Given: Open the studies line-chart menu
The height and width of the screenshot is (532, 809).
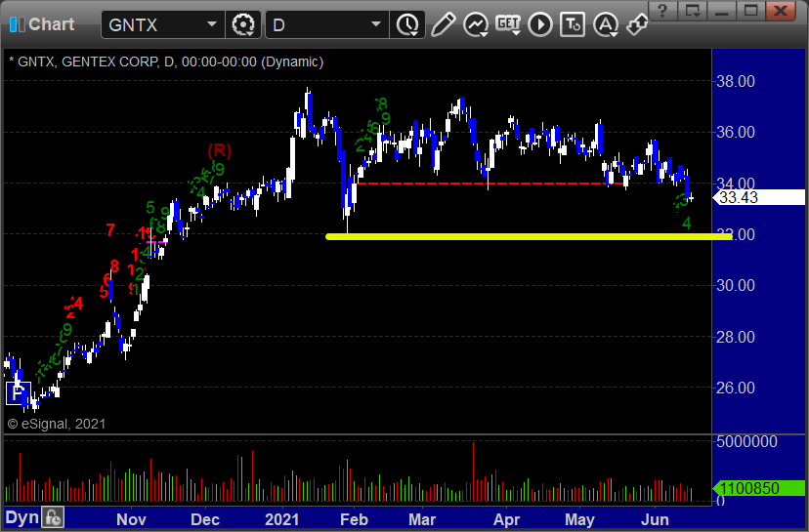Looking at the screenshot, I should [x=475, y=24].
